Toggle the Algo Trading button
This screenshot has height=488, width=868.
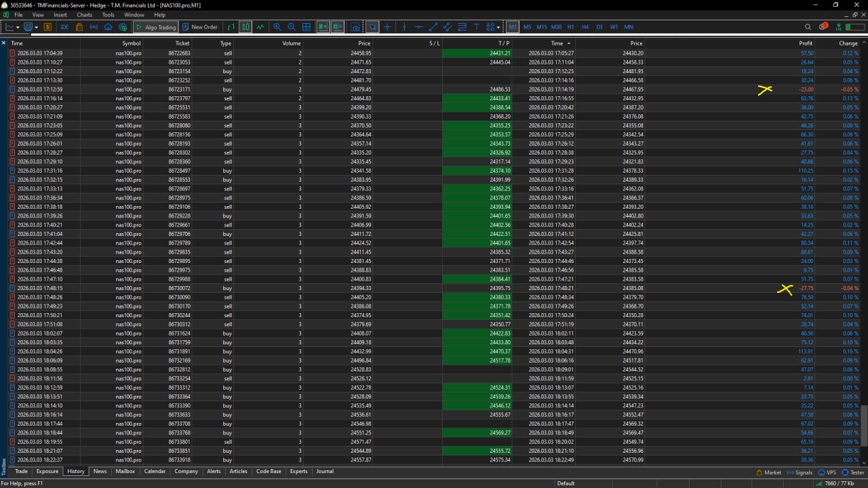155,27
